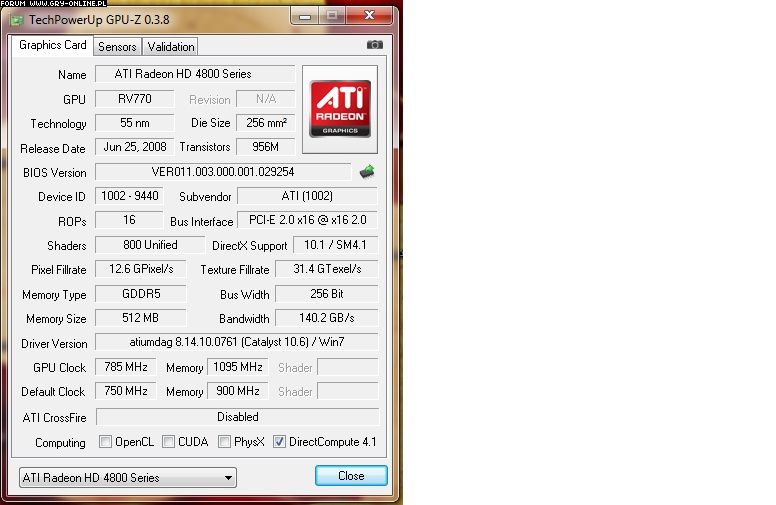Click the camera screenshot icon
The image size is (776, 505).
click(375, 45)
